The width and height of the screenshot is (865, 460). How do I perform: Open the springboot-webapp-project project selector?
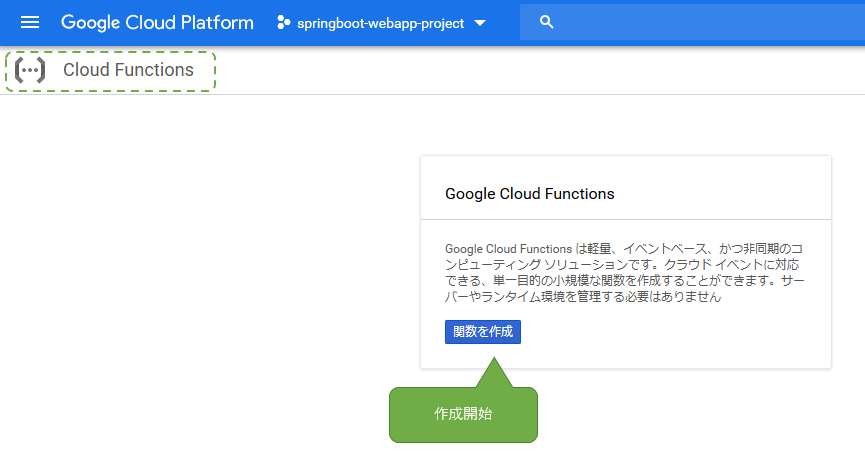click(380, 23)
